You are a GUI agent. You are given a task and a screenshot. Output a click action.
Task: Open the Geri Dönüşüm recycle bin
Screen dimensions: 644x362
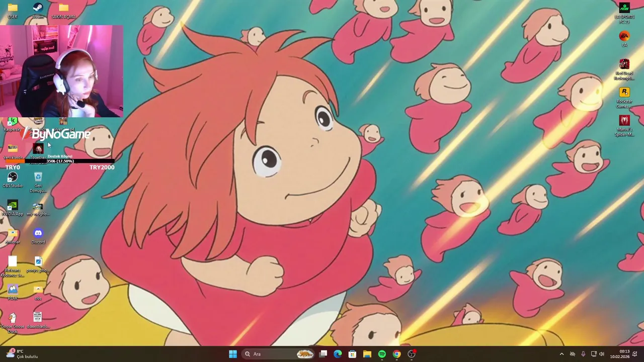[x=38, y=182]
